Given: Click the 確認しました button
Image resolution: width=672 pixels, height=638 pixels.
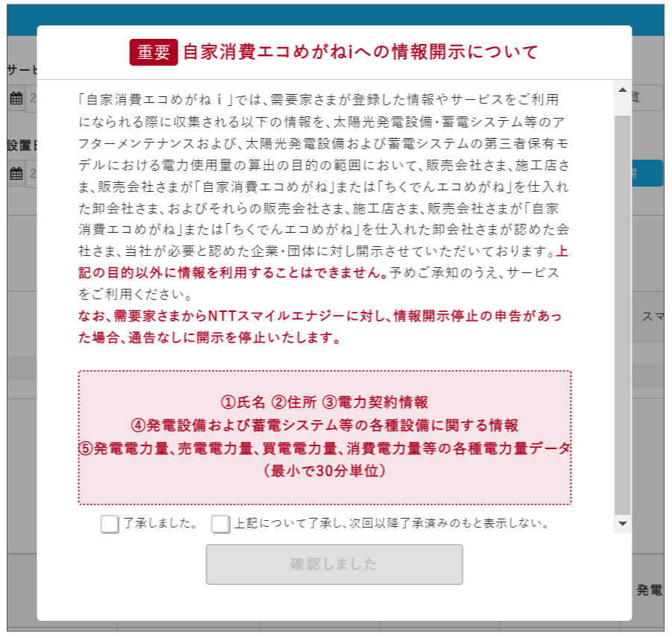Looking at the screenshot, I should coord(335,564).
